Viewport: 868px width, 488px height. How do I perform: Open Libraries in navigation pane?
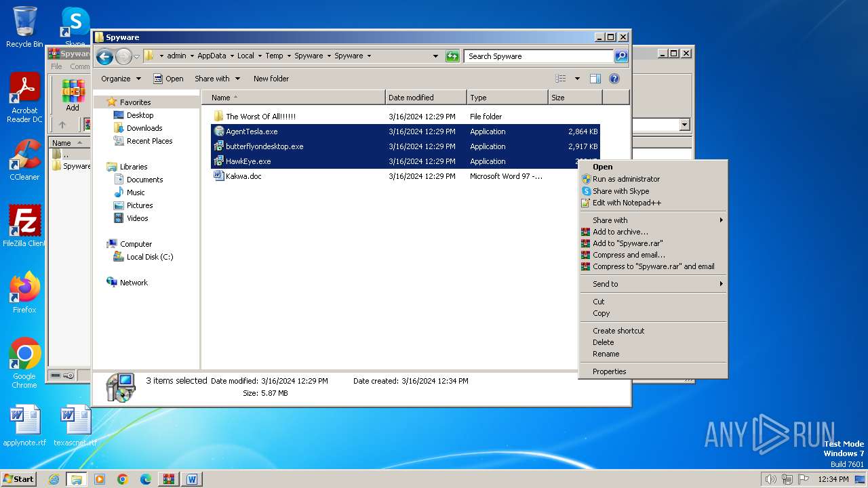tap(134, 167)
